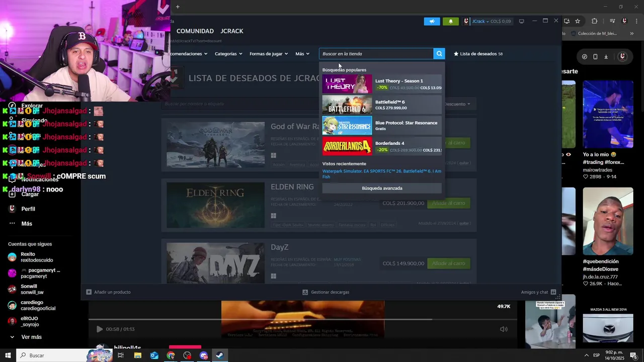Open Lista de deseados link

tap(478, 54)
